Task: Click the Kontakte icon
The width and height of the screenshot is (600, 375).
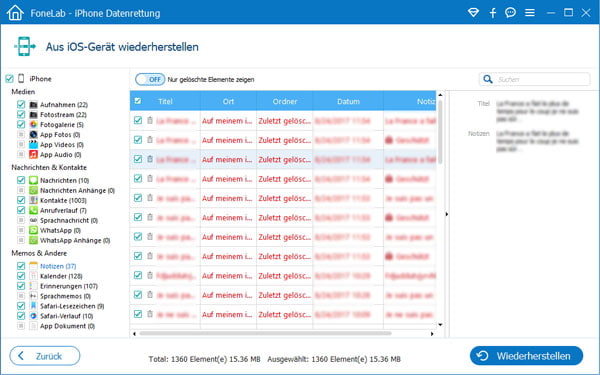Action: [x=34, y=200]
